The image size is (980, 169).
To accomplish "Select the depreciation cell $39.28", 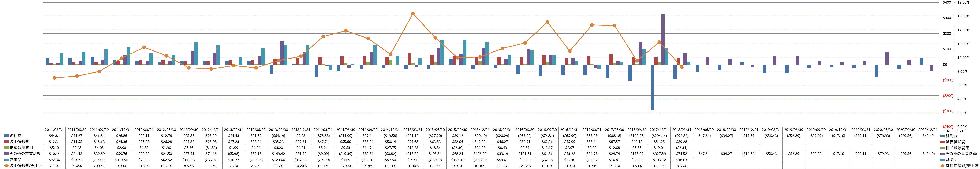I will point(682,142).
